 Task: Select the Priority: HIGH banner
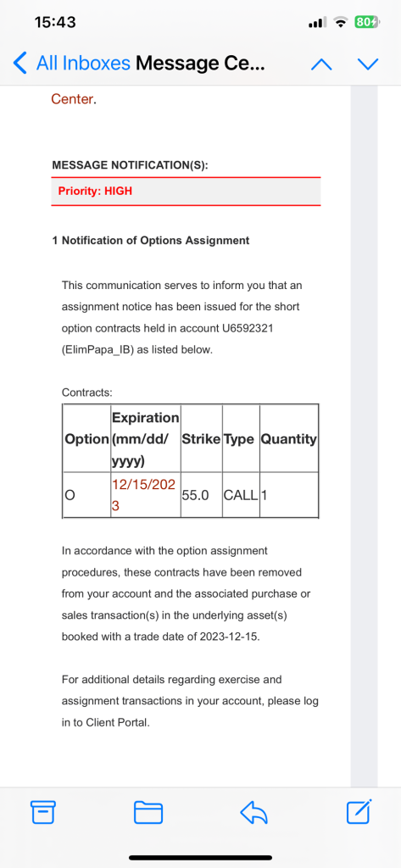pyautogui.click(x=186, y=192)
